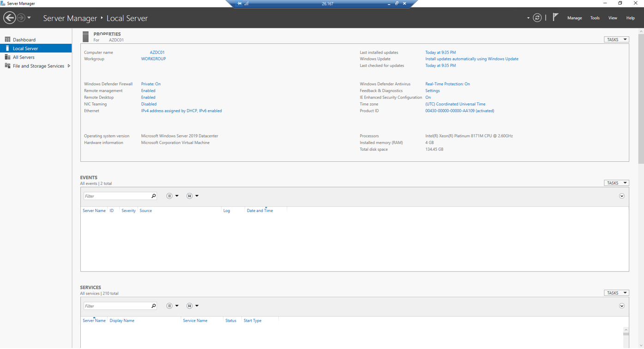Open the Manage menu
Image resolution: width=644 pixels, height=349 pixels.
pos(574,18)
